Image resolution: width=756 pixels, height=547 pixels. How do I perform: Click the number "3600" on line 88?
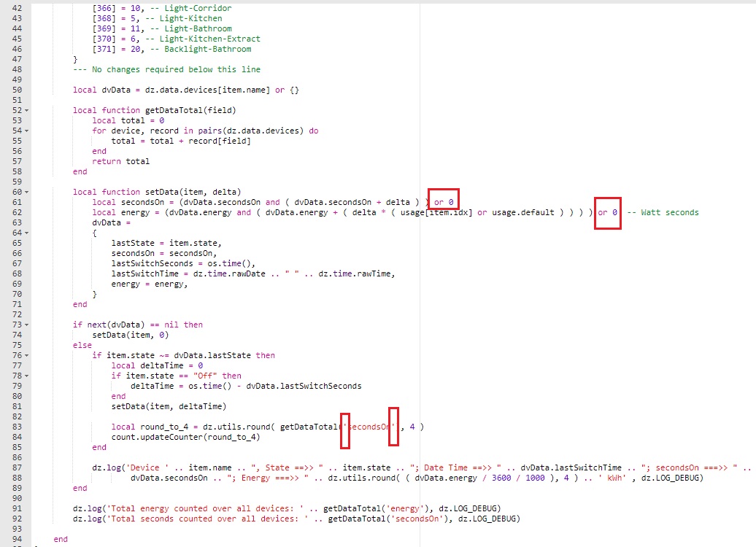click(501, 478)
